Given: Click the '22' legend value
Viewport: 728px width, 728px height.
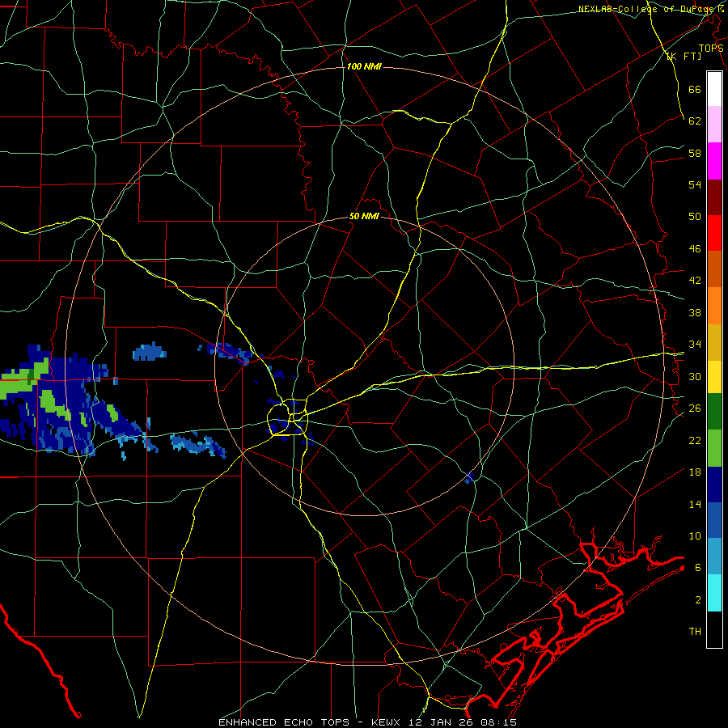Looking at the screenshot, I should pyautogui.click(x=695, y=440).
